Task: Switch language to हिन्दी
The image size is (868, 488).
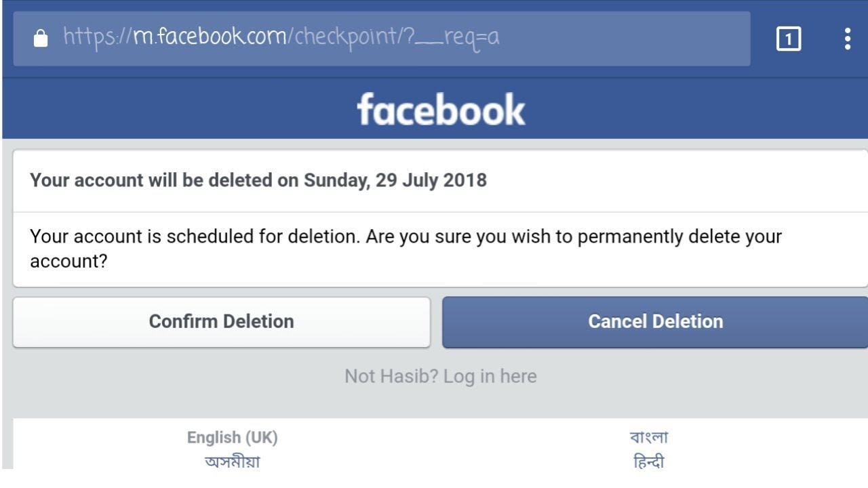Action: 649,462
